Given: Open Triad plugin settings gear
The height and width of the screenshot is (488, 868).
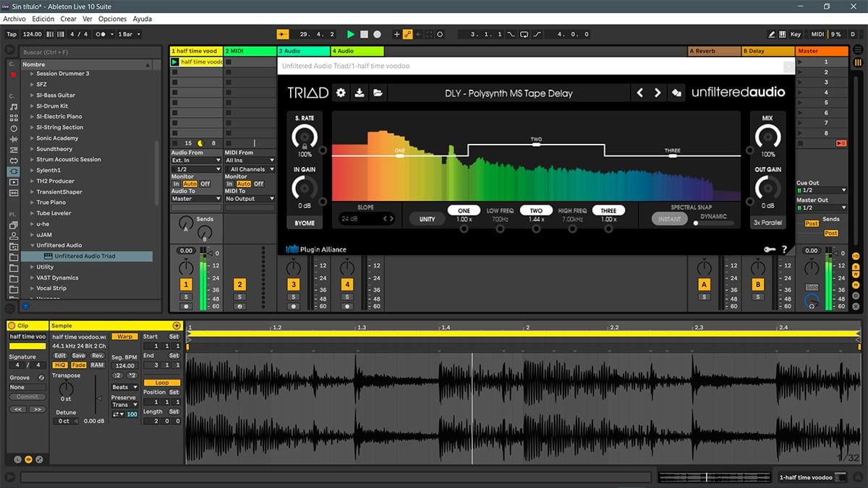Looking at the screenshot, I should pos(341,93).
